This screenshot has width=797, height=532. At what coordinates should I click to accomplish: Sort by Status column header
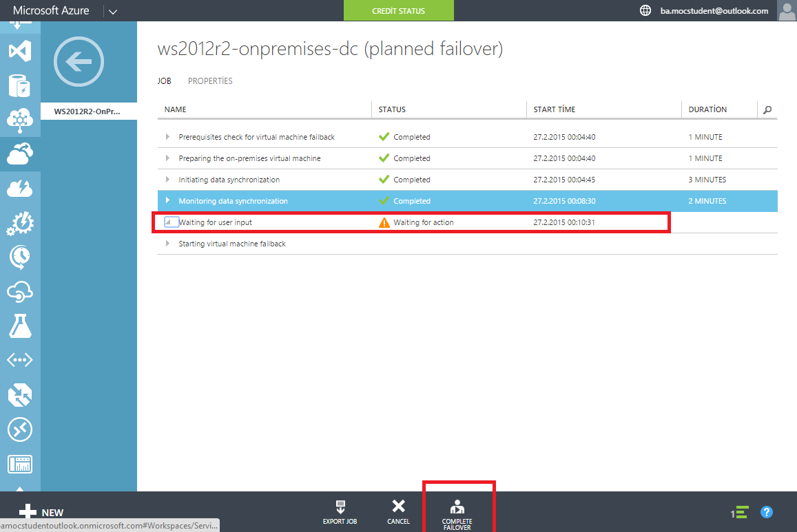pyautogui.click(x=392, y=109)
